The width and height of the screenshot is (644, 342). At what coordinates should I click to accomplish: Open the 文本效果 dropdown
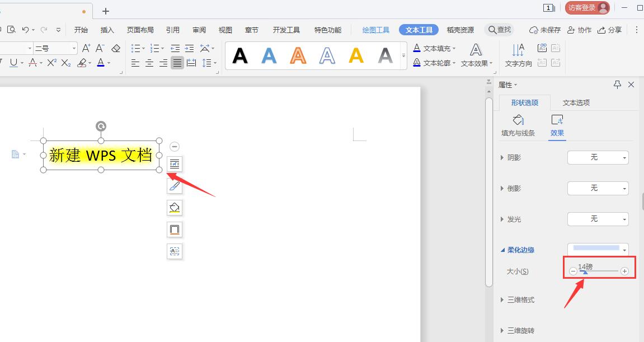476,63
